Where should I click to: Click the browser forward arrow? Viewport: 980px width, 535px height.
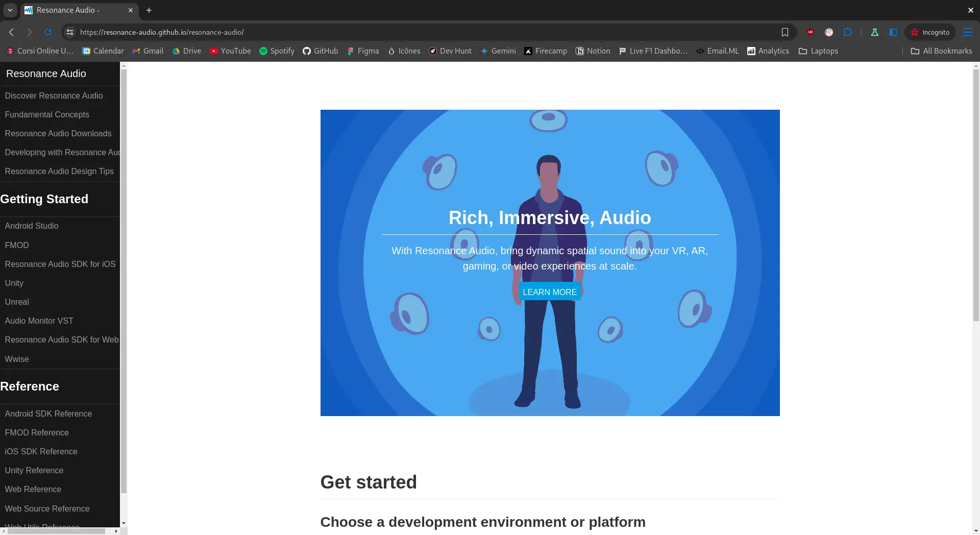pyautogui.click(x=30, y=32)
